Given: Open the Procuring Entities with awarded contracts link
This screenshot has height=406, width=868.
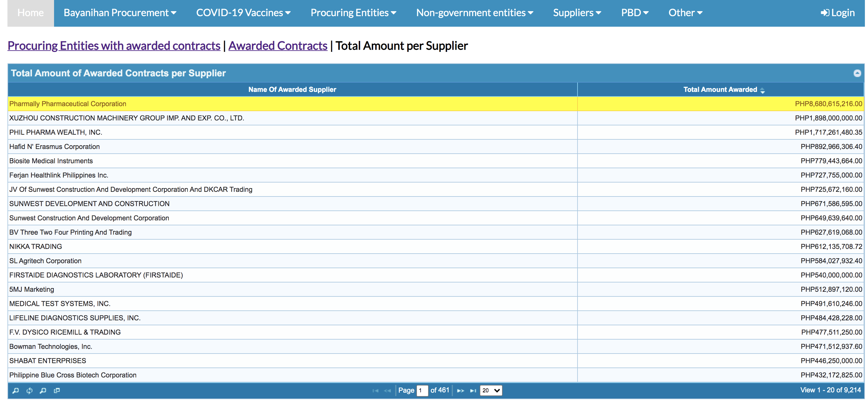Looking at the screenshot, I should 114,45.
